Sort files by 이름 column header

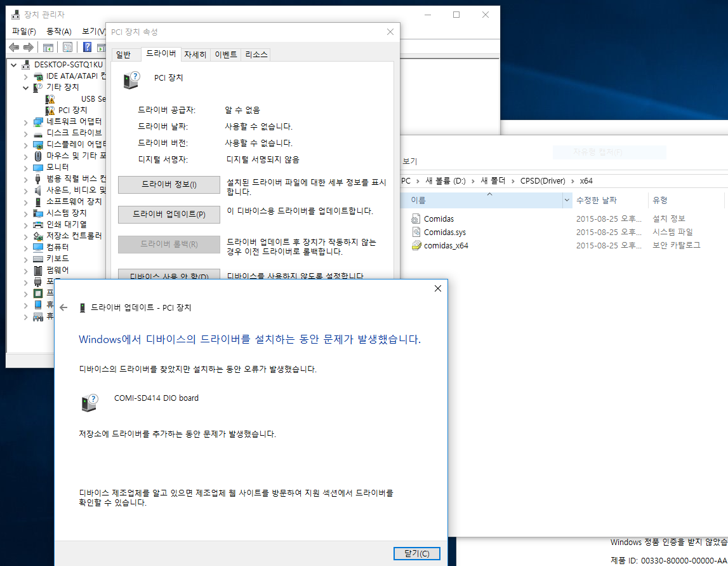(x=482, y=200)
